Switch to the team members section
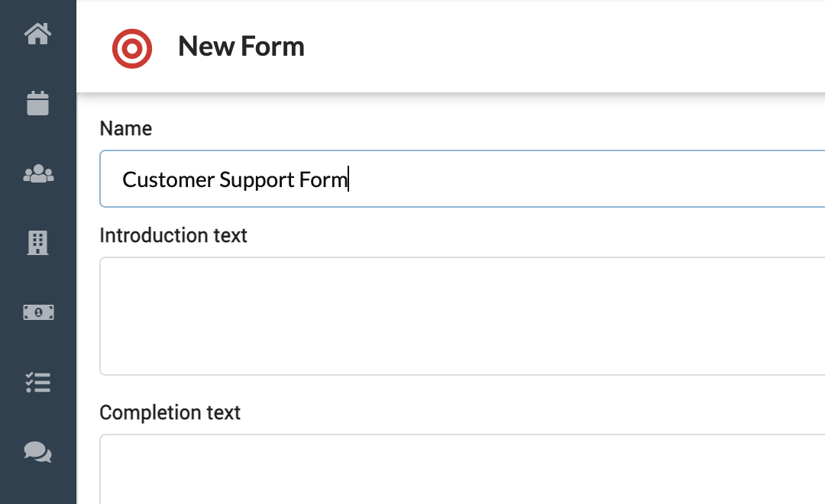Screen dimensions: 825x504 click(38, 173)
